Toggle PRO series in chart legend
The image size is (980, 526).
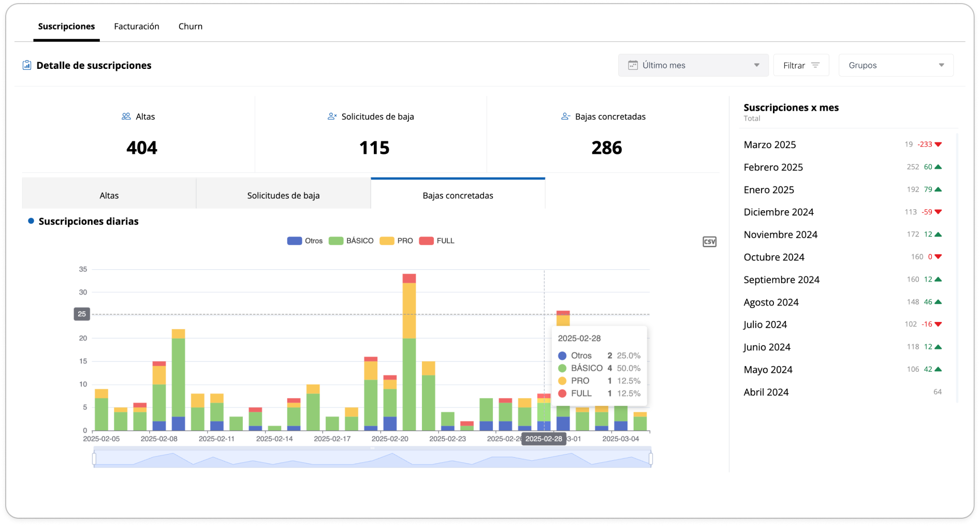tap(397, 241)
